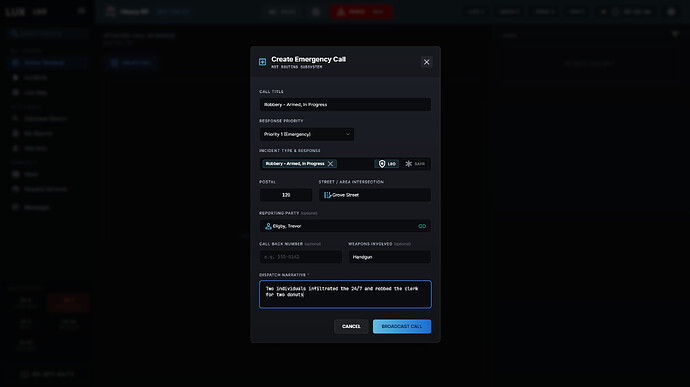Viewport: 690px width, 387px height.
Task: Edit the Call Title field
Action: coord(345,104)
